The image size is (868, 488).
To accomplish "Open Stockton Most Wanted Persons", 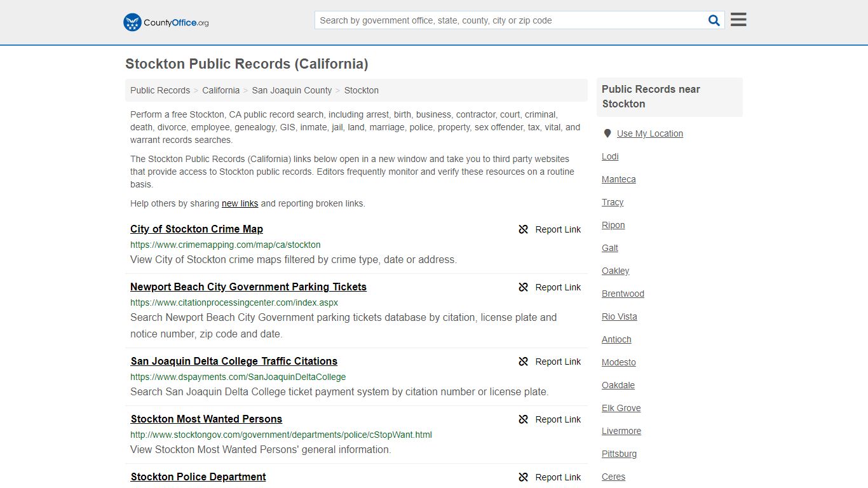I will click(207, 419).
